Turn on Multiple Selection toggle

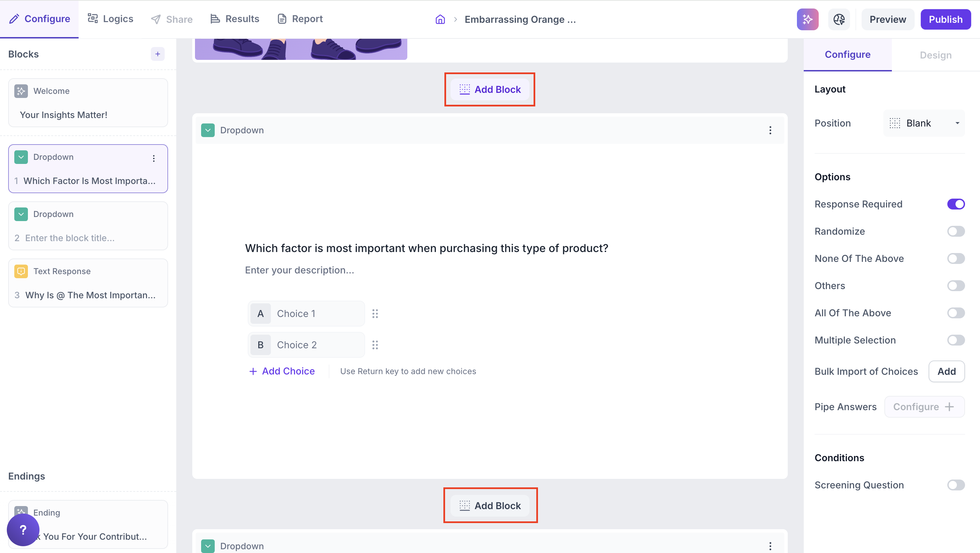(955, 340)
